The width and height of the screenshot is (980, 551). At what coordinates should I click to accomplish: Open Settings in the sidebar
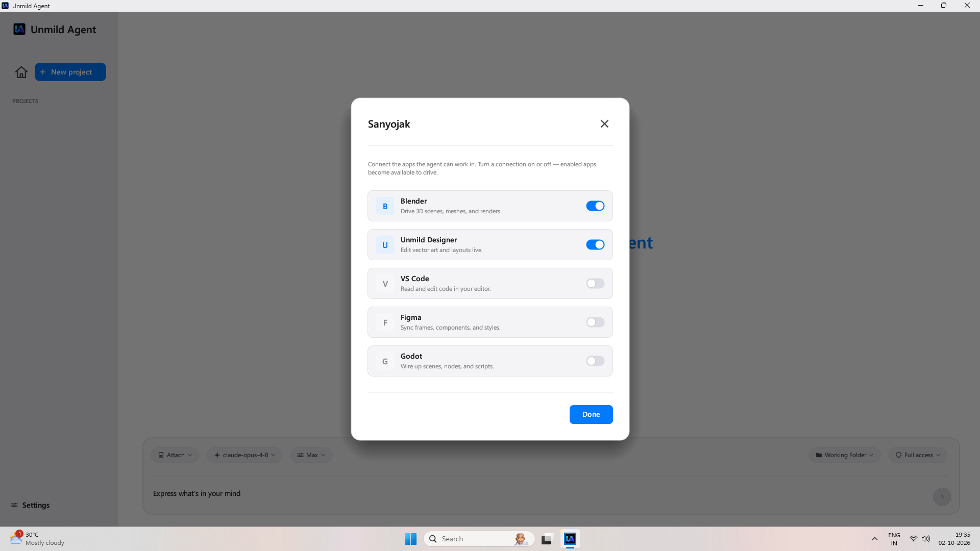(x=30, y=505)
